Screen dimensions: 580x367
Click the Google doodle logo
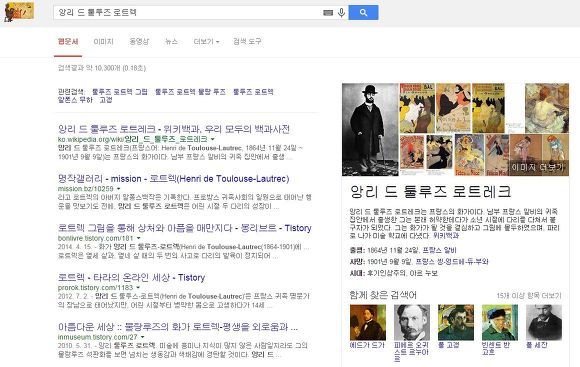tap(19, 11)
